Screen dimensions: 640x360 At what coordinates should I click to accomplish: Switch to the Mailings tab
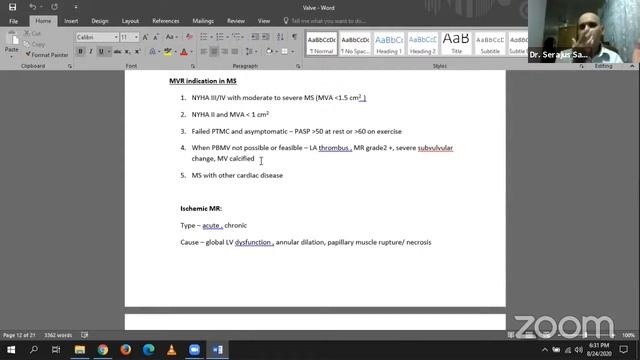click(203, 21)
